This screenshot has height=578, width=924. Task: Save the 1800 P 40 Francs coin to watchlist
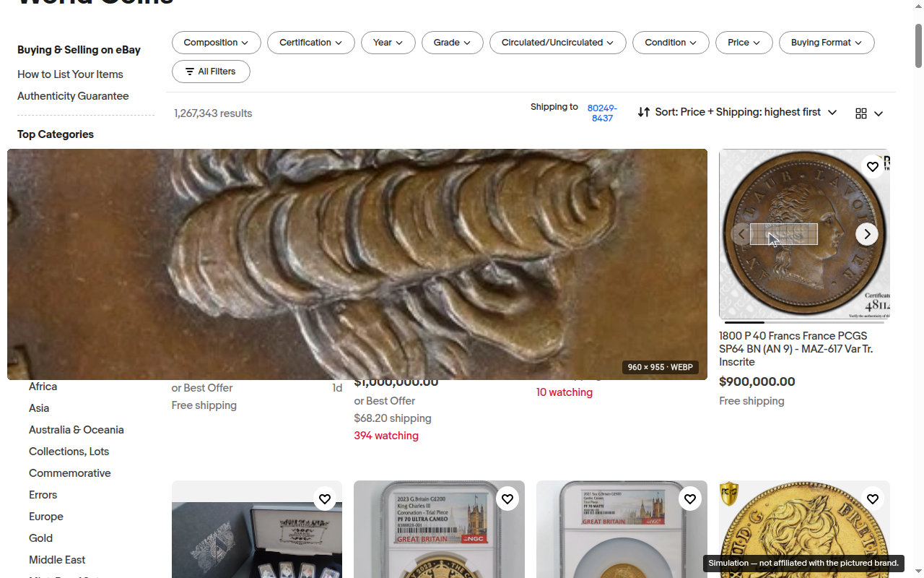pyautogui.click(x=873, y=167)
